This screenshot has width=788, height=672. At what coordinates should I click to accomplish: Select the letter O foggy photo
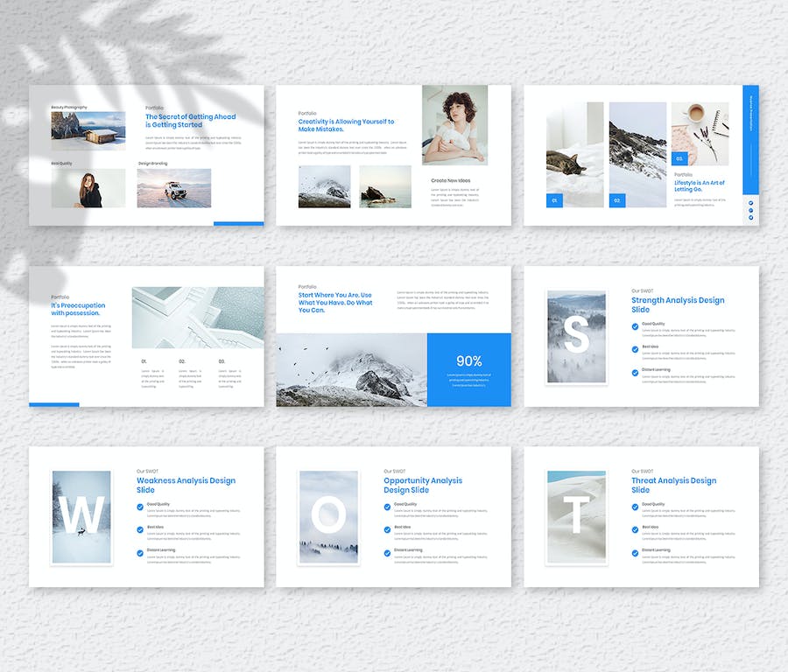(x=328, y=516)
